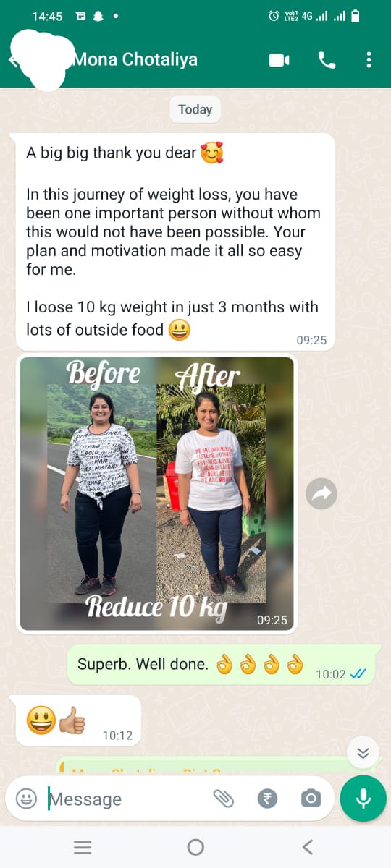Tap the Today date chip
The height and width of the screenshot is (868, 391).
pos(195,110)
